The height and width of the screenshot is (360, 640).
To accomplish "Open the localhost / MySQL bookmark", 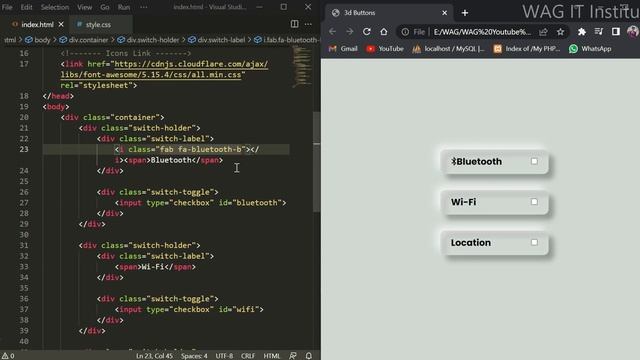I will pyautogui.click(x=448, y=49).
